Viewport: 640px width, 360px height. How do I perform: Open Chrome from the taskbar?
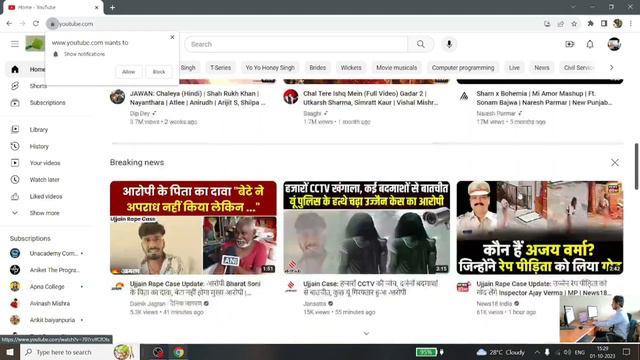[x=179, y=352]
